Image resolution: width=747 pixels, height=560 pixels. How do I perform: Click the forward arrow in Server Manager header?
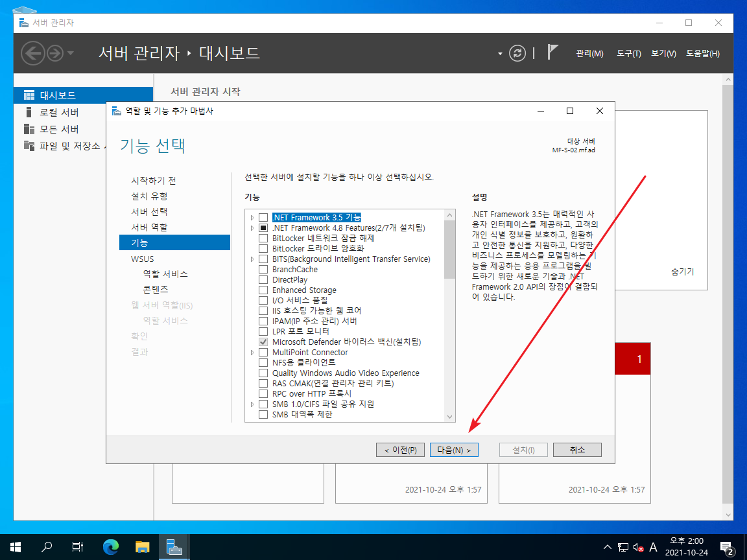pyautogui.click(x=55, y=53)
